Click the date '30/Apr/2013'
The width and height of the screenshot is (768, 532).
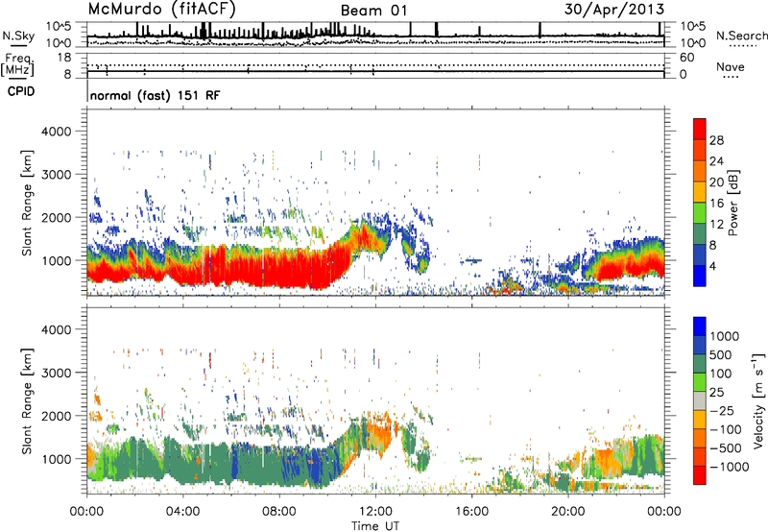pyautogui.click(x=614, y=9)
